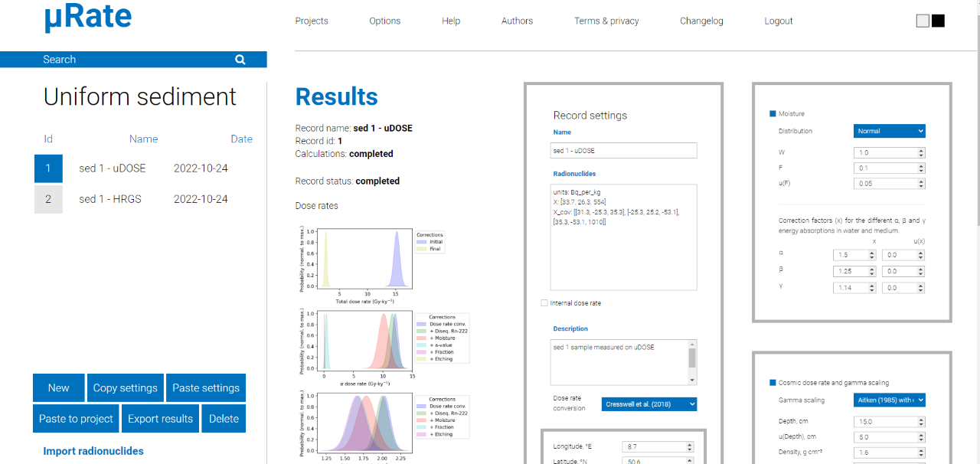Screen dimensions: 980x464
Task: Click the search magnifier icon
Action: [240, 60]
